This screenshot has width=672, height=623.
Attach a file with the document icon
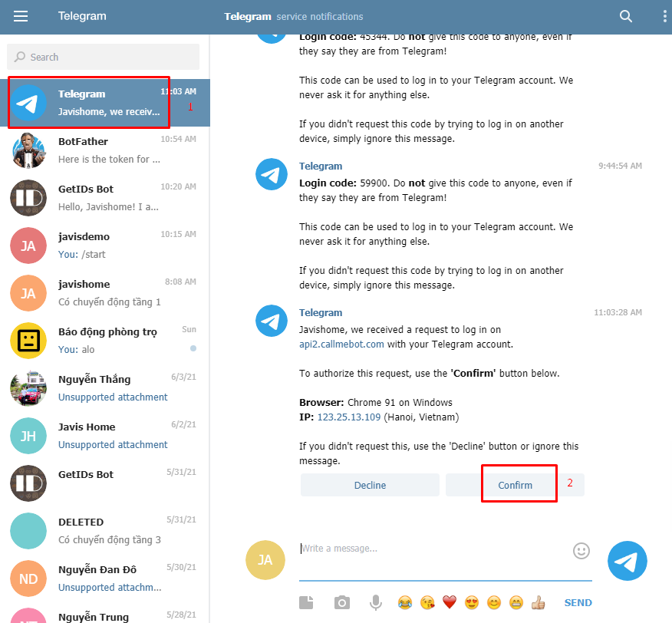[306, 602]
